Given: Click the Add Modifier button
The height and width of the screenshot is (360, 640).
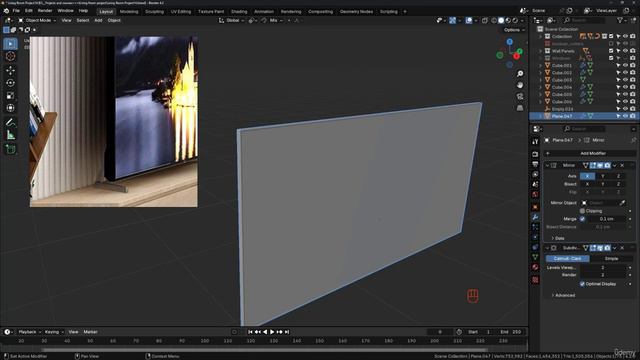Looking at the screenshot, I should pyautogui.click(x=590, y=153).
